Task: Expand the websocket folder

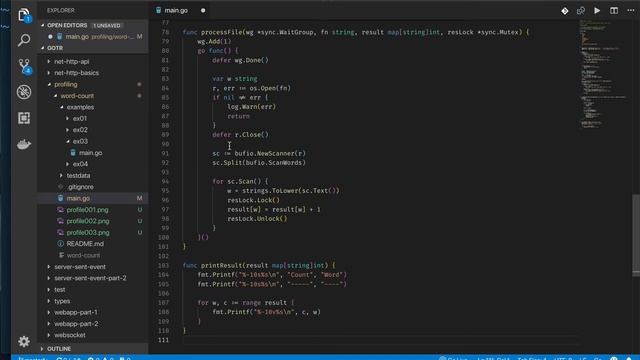Action: (x=70, y=335)
